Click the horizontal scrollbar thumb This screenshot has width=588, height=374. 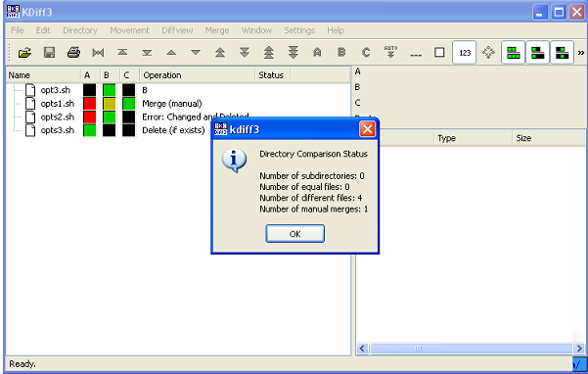[x=471, y=349]
